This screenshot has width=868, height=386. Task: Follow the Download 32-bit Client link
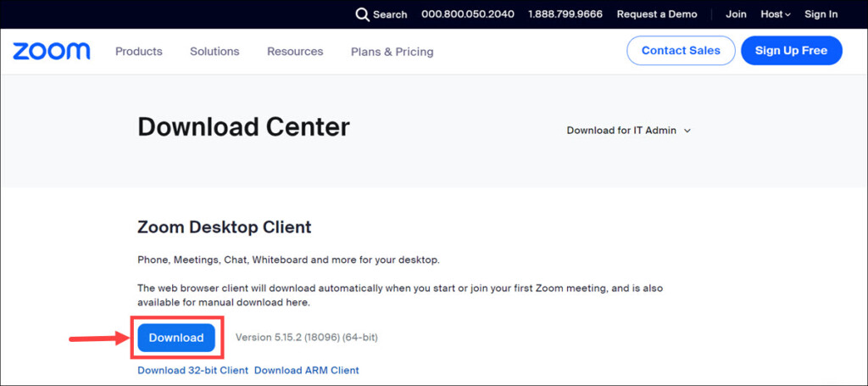[192, 371]
